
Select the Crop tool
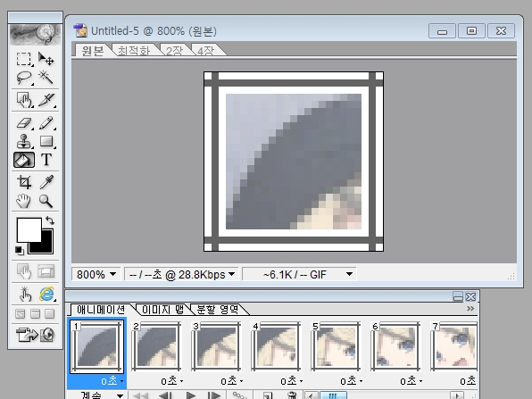24,182
